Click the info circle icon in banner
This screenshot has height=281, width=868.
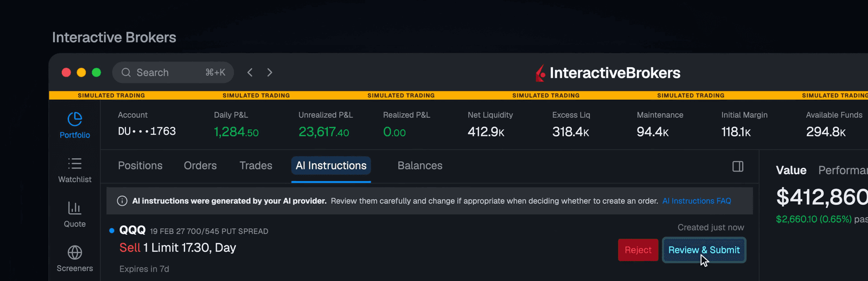(x=122, y=201)
